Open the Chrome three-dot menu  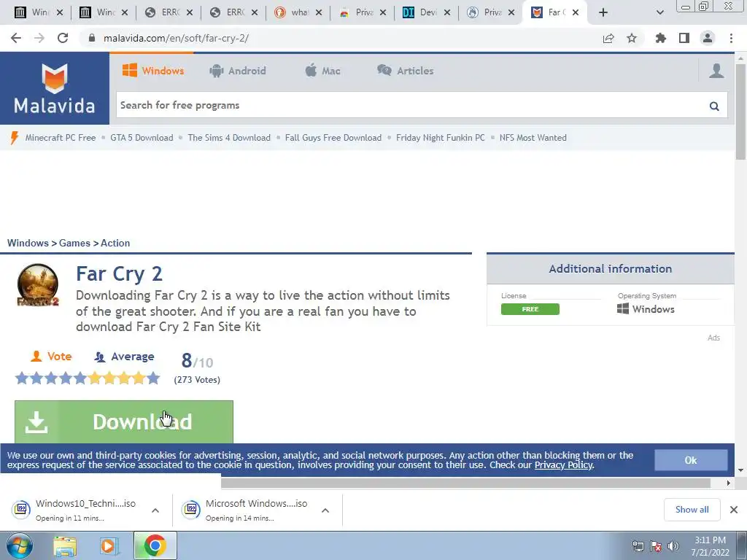(731, 38)
